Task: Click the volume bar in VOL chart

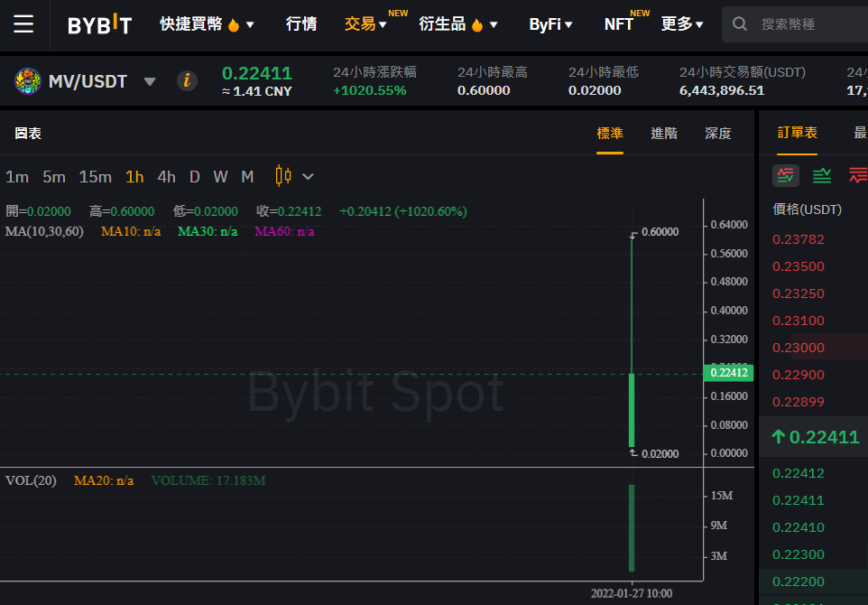Action: click(x=632, y=528)
